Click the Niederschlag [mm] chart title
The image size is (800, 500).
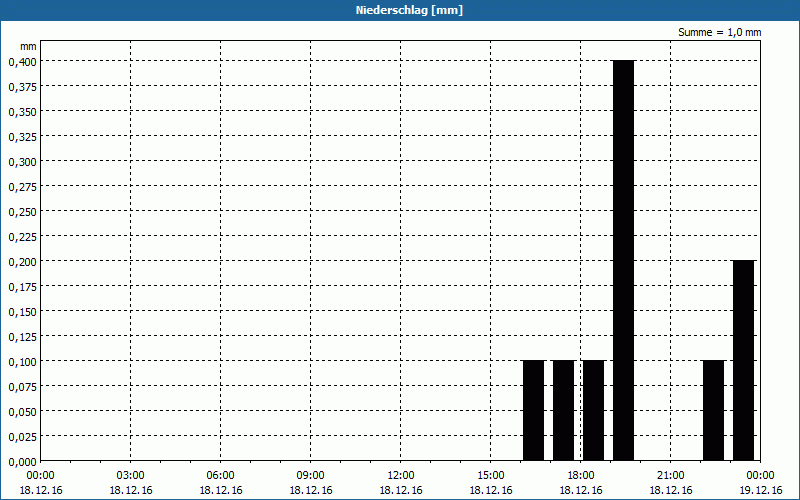(409, 10)
